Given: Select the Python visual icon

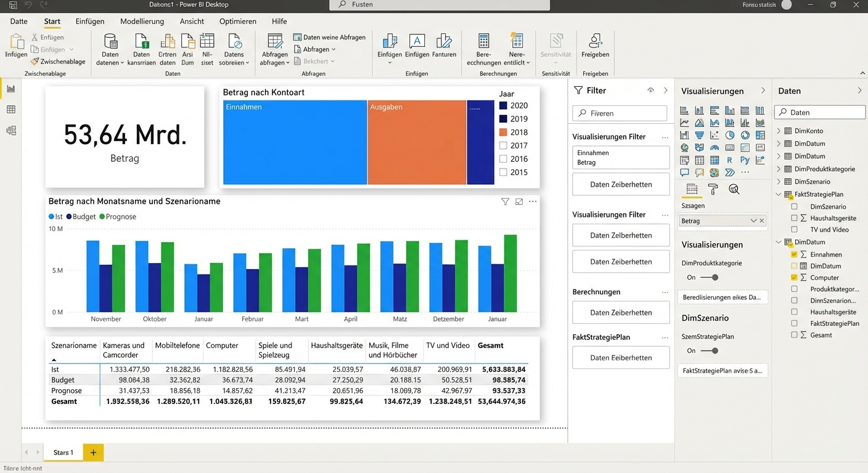Looking at the screenshot, I should point(745,160).
